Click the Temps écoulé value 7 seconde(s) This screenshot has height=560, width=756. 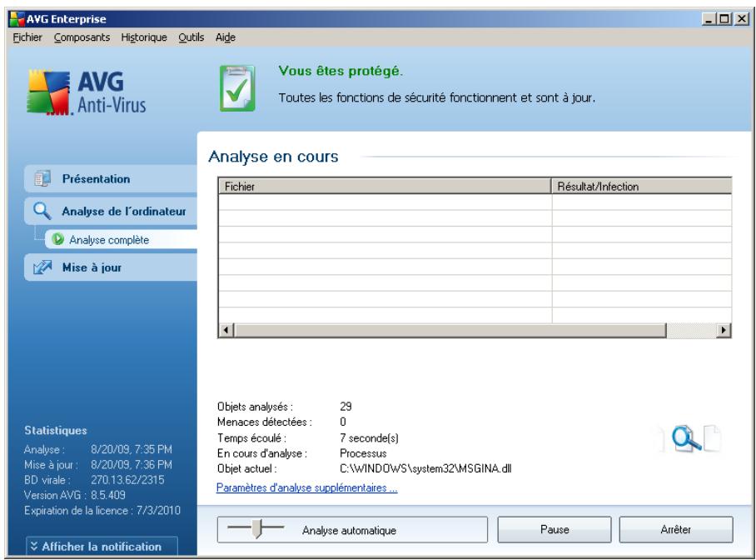pos(370,437)
